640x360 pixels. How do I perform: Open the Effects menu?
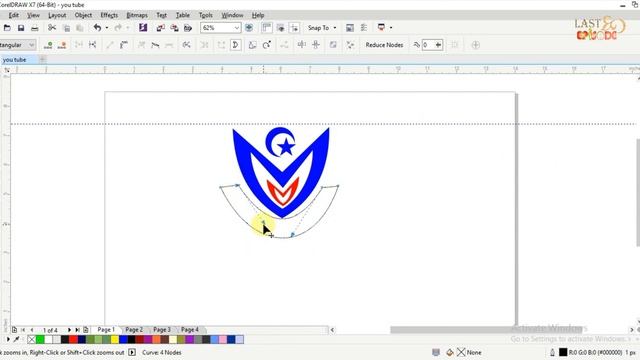[109, 15]
